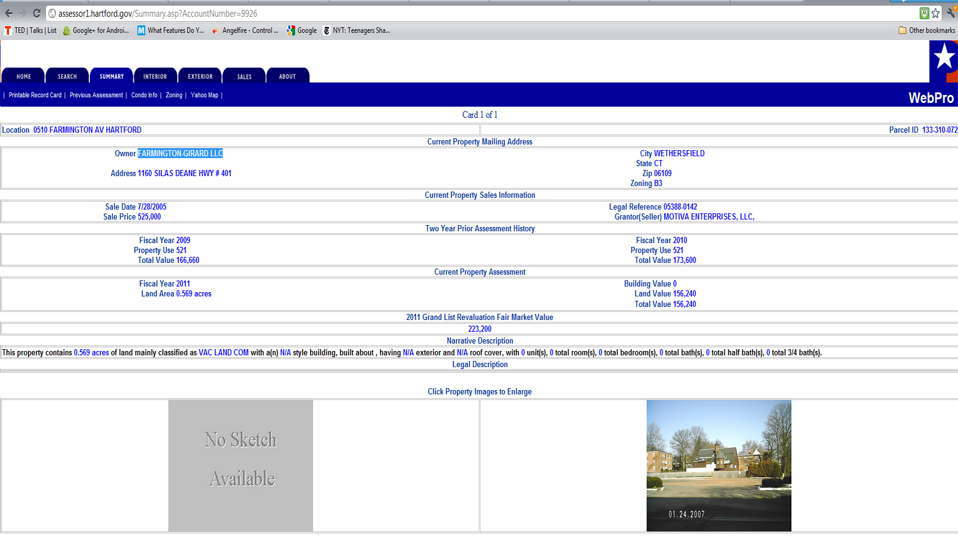The image size is (958, 560).
Task: Expand the Other bookmarks folder
Action: click(927, 30)
